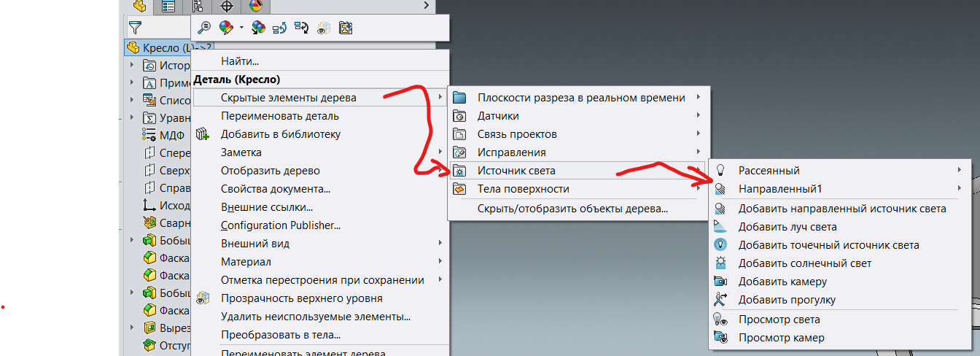Image resolution: width=980 pixels, height=356 pixels.
Task: Add a camera via 'Добавить камеру'
Action: click(x=782, y=282)
